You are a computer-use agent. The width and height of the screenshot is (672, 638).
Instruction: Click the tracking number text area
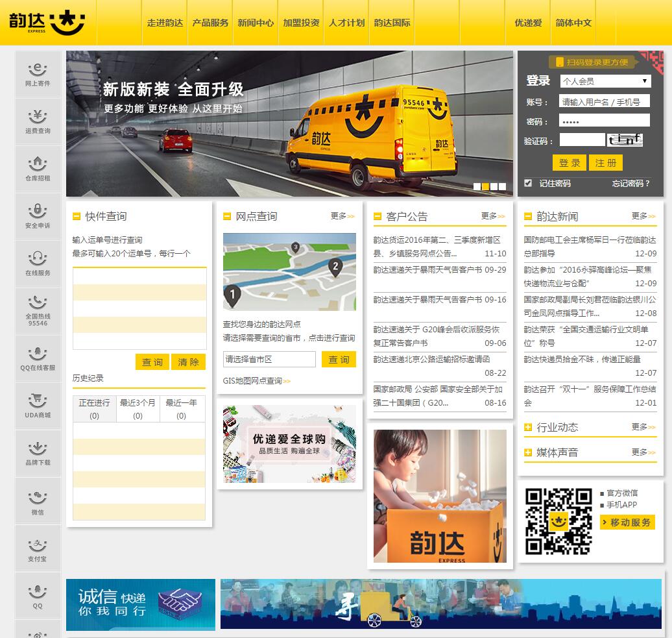pos(139,309)
